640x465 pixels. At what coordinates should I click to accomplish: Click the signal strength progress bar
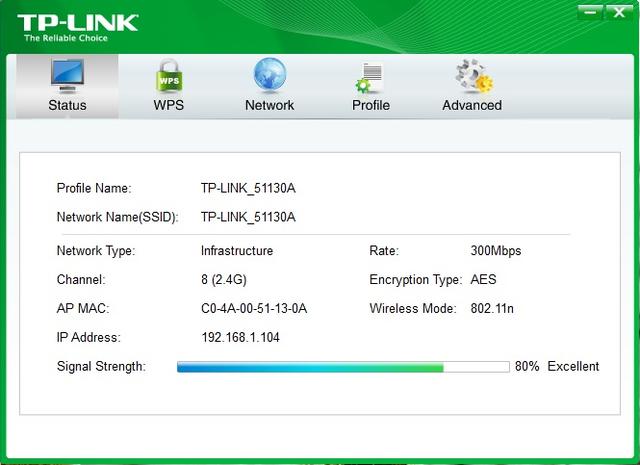[x=343, y=367]
